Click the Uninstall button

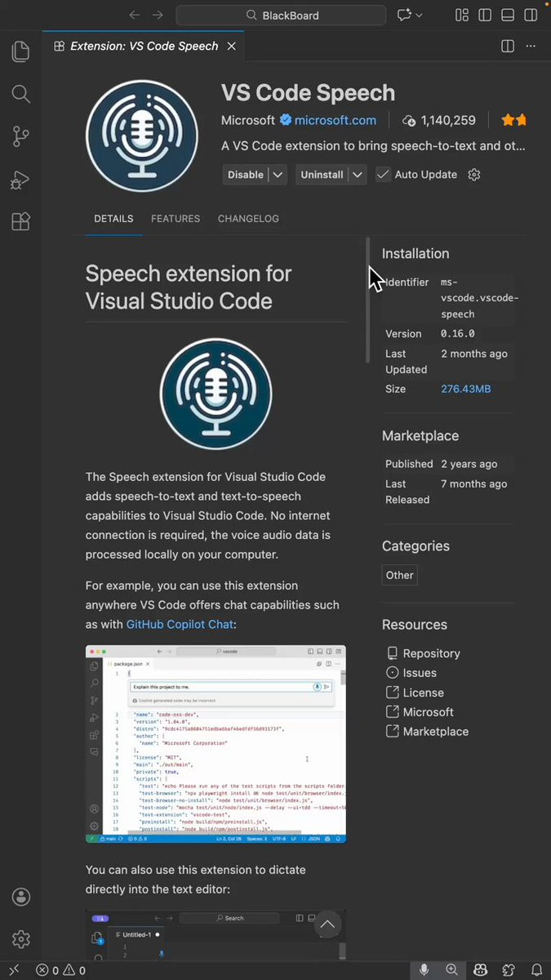[322, 175]
